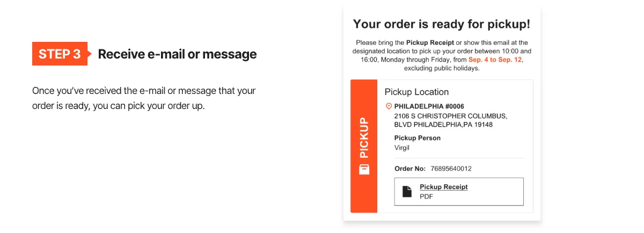Select the vertical PICKUP label text
Viewport: 644px width, 233px height.
(x=364, y=137)
